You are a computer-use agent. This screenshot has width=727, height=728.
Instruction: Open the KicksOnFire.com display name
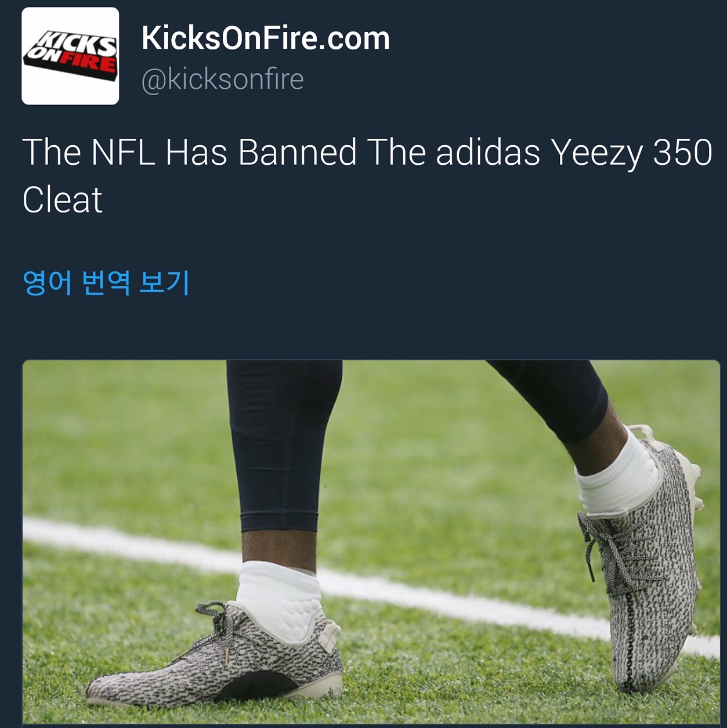coord(266,38)
